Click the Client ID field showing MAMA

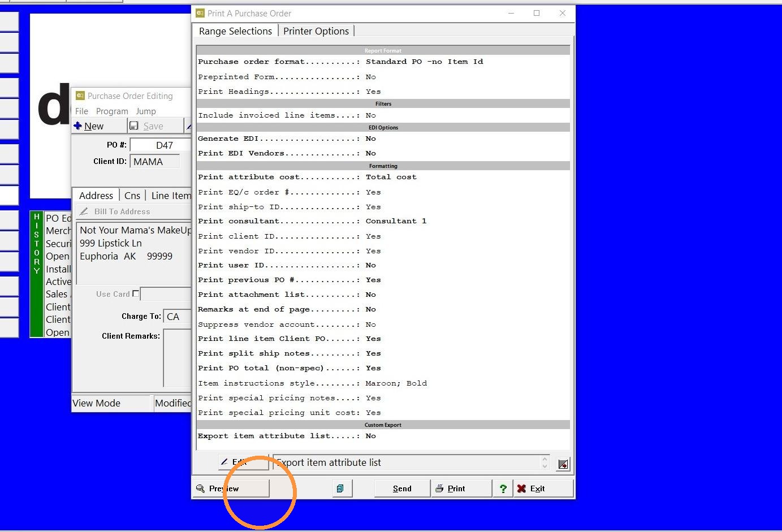(155, 162)
